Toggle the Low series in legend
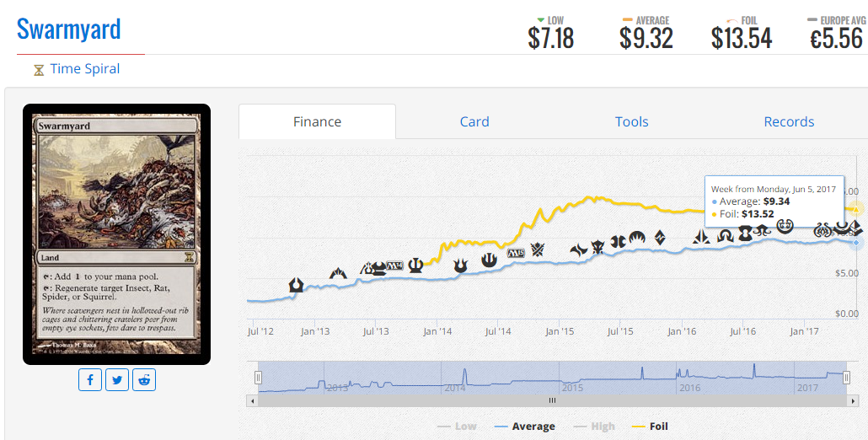The height and width of the screenshot is (440, 868). pos(457,427)
